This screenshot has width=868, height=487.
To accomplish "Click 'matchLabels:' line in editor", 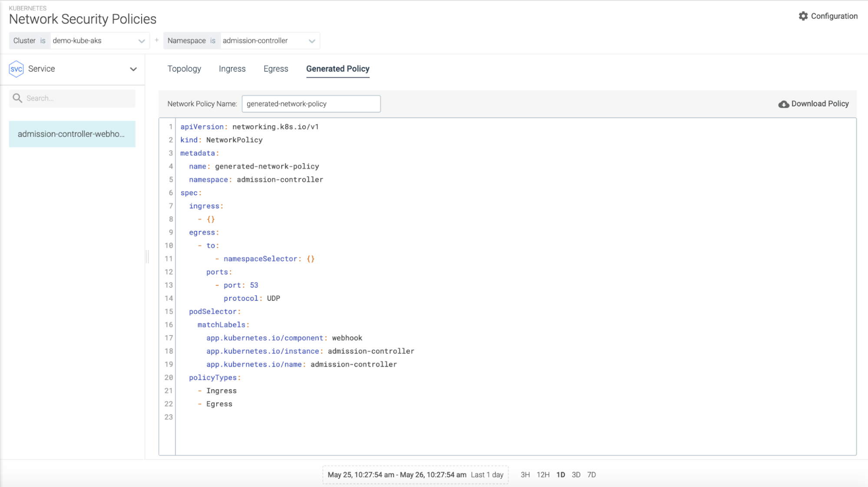I will (x=224, y=325).
